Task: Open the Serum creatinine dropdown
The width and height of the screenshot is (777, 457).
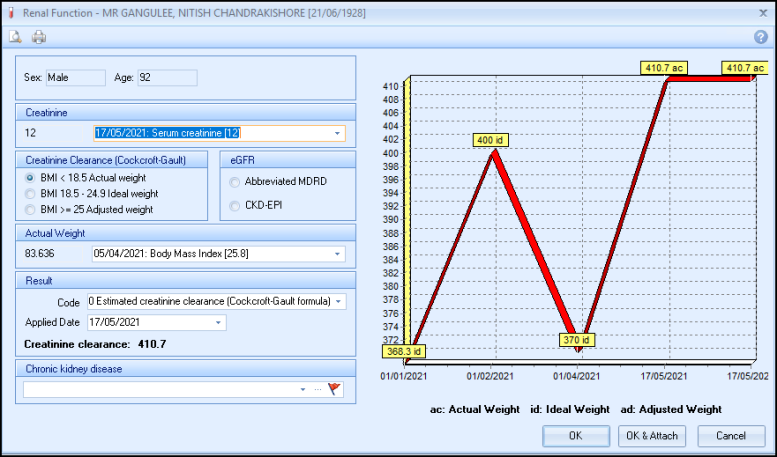Action: [337, 133]
